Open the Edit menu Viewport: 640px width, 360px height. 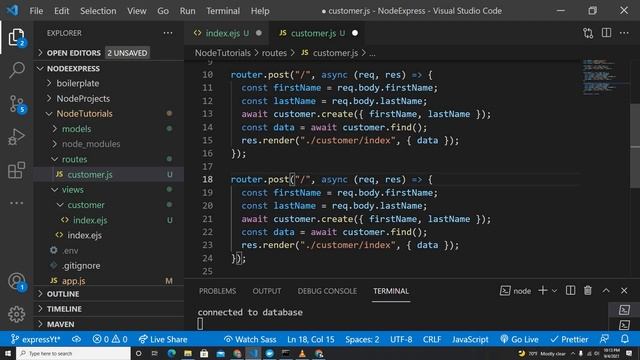click(x=62, y=11)
